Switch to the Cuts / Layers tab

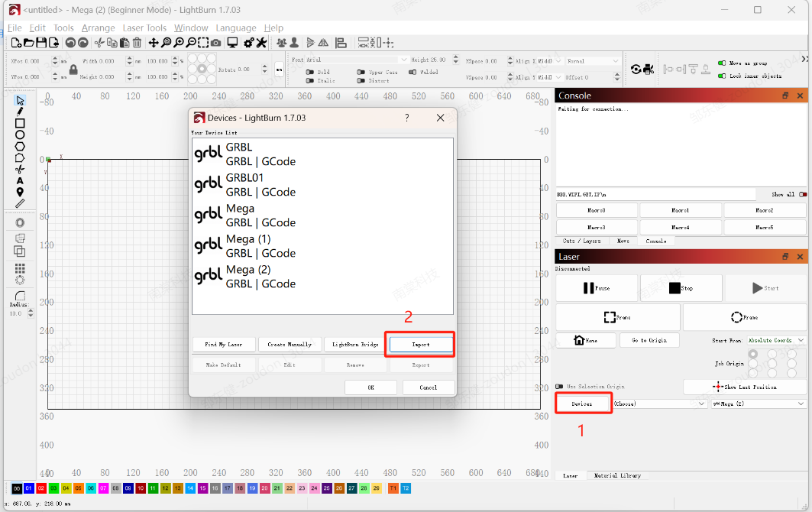[x=581, y=241]
